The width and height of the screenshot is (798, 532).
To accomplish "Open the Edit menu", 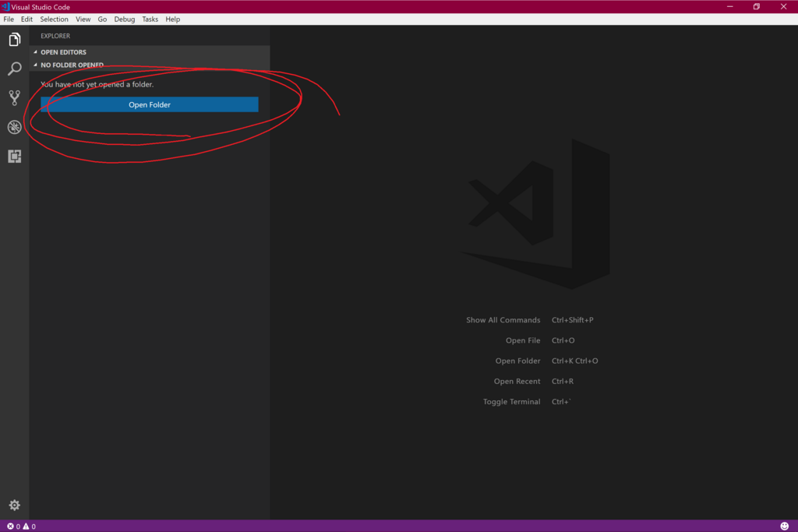I will pos(26,19).
